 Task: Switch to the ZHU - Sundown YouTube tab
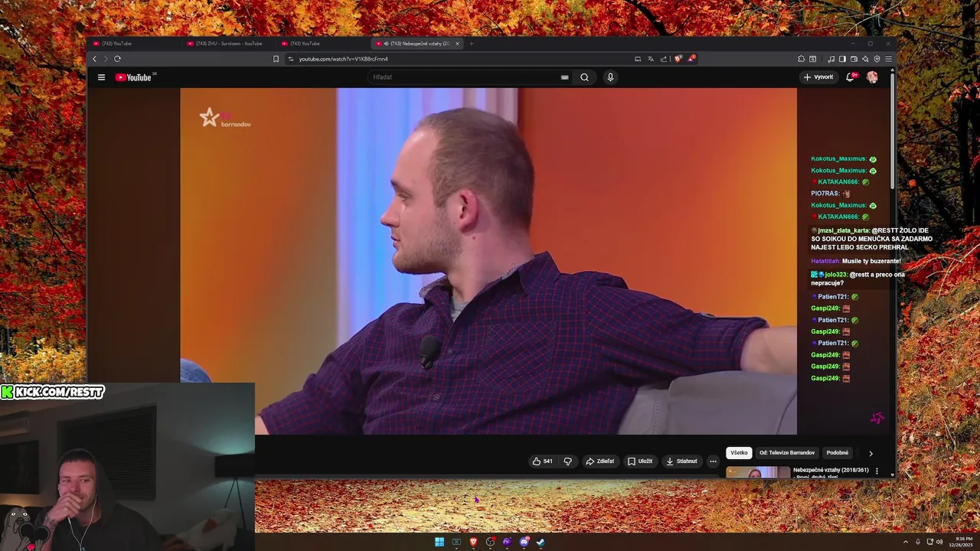coord(229,44)
